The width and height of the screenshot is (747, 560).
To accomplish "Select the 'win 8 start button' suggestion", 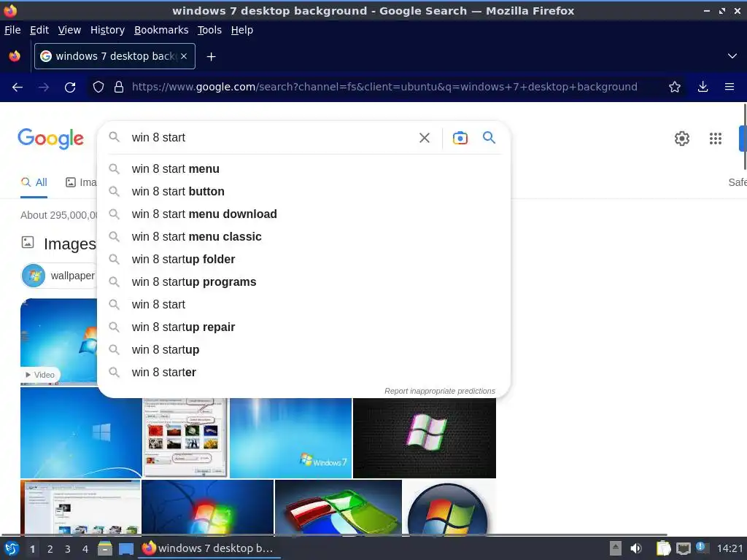I will point(303,192).
